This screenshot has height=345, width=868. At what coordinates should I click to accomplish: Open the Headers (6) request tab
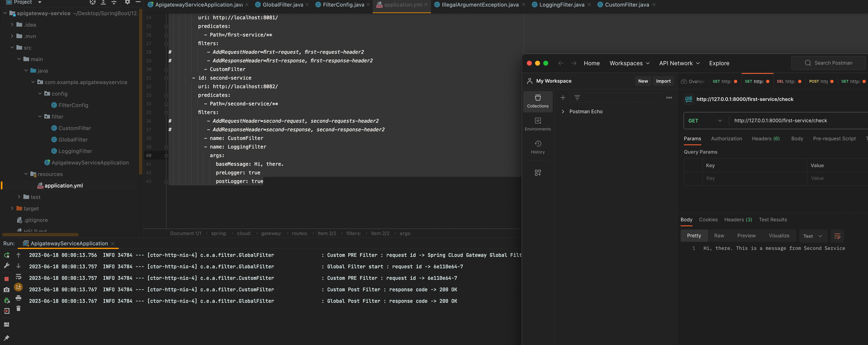(x=765, y=139)
